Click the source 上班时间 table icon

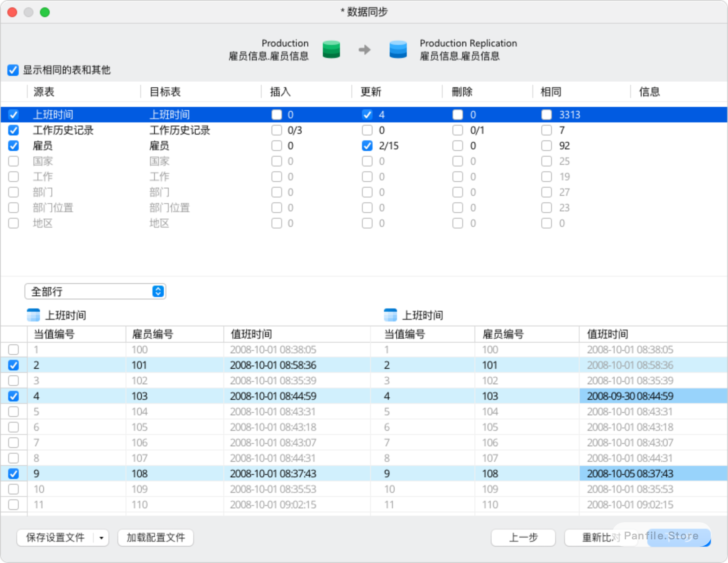pos(33,315)
